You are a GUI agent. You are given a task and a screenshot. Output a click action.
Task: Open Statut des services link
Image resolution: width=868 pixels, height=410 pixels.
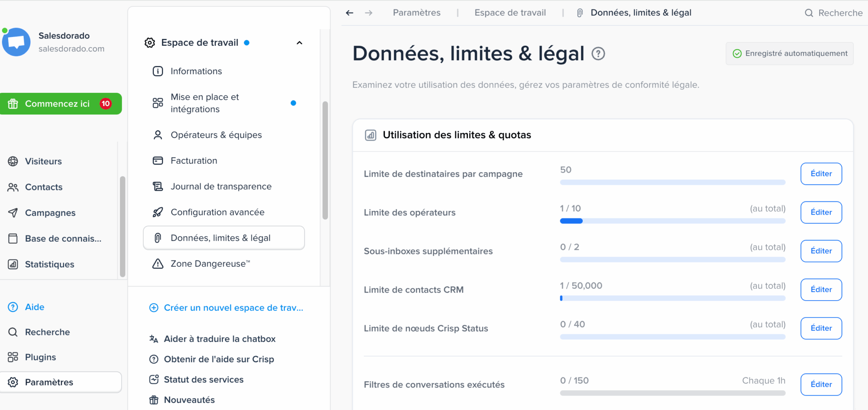coord(196,379)
